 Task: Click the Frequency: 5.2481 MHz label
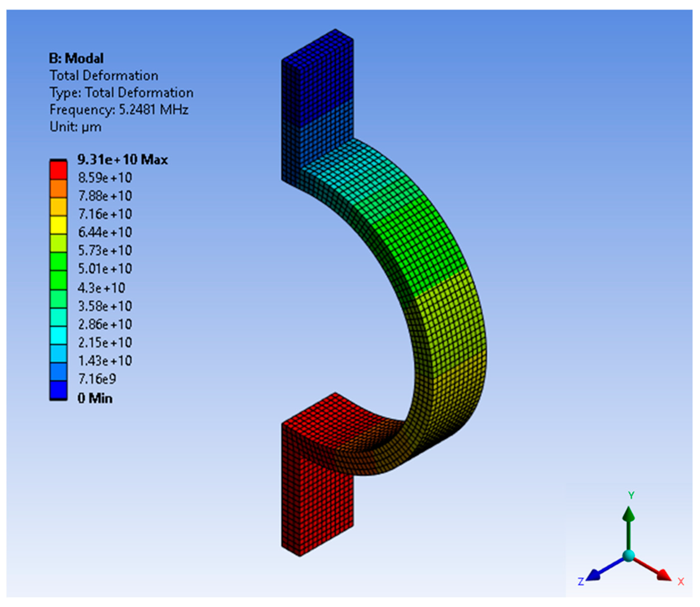tap(119, 110)
